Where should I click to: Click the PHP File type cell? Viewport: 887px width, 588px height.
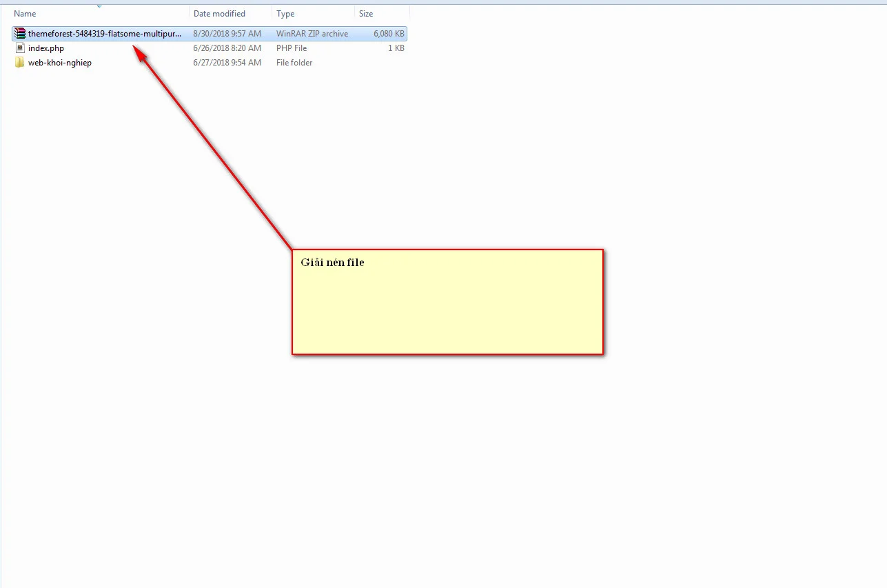(x=292, y=48)
